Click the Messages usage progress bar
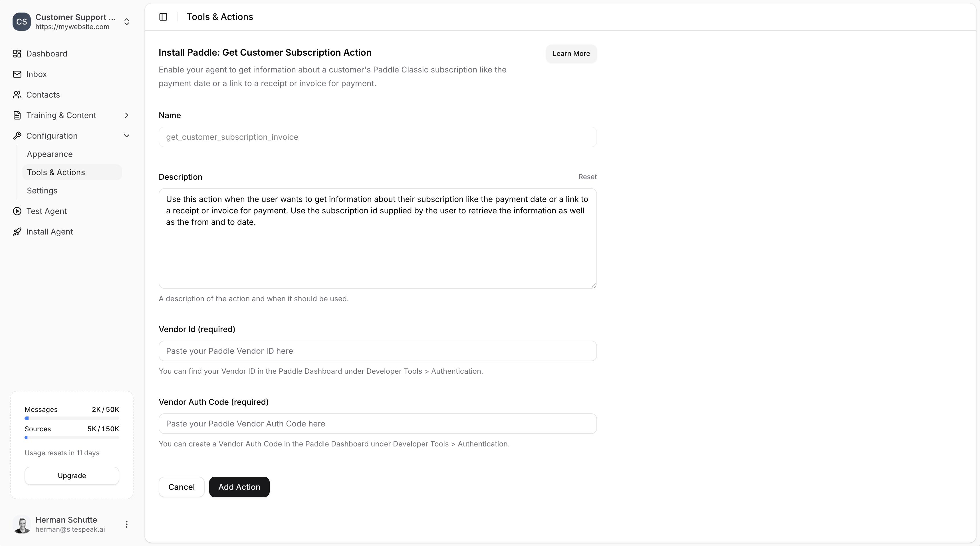 pos(72,418)
